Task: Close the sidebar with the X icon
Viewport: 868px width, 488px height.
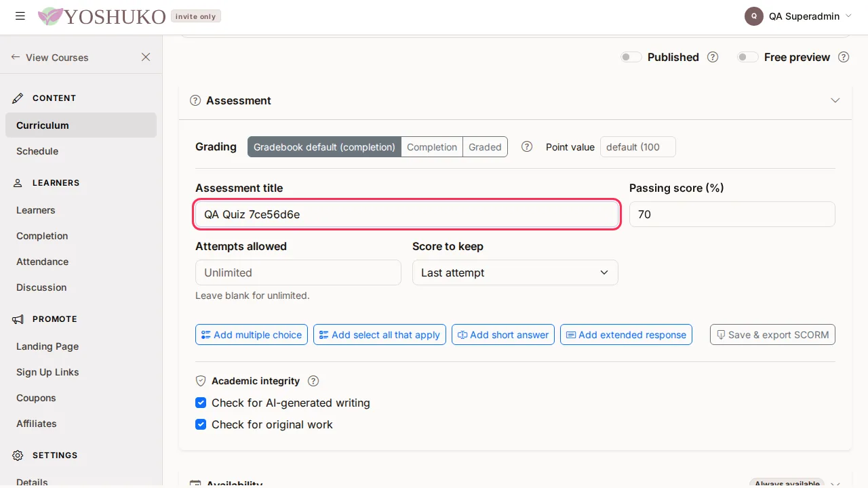Action: coord(146,57)
